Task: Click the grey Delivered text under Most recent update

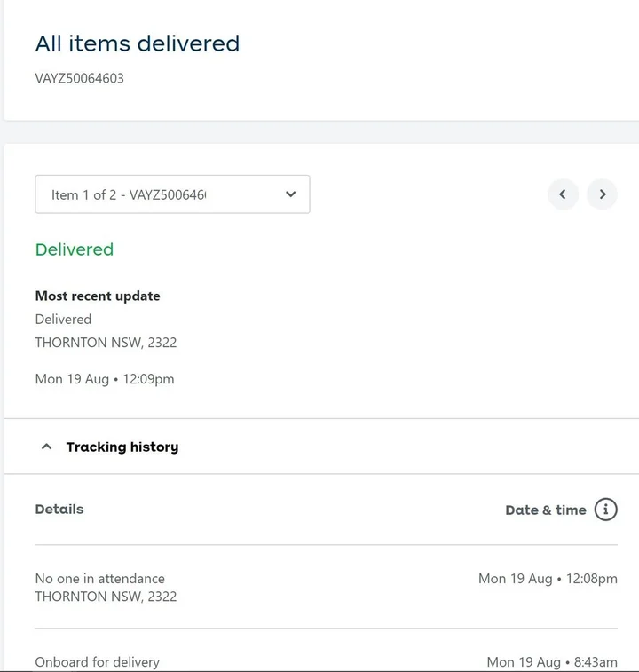Action: [63, 319]
